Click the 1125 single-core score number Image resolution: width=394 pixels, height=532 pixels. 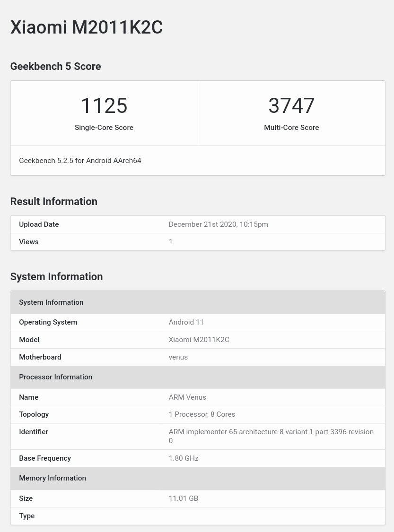pos(104,106)
